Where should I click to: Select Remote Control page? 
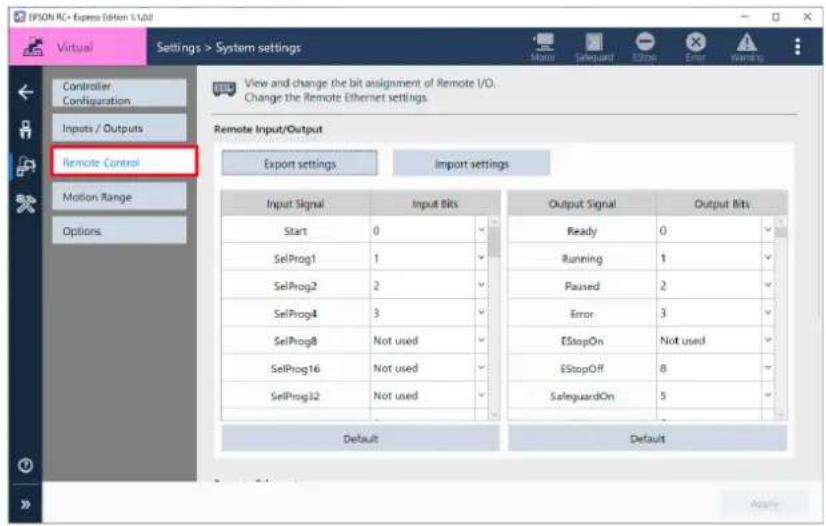tap(124, 162)
